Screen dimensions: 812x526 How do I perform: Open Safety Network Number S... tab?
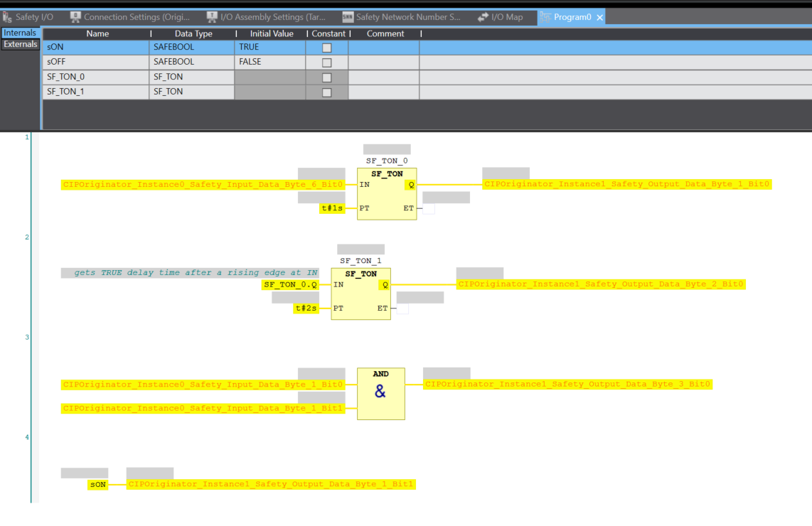click(x=402, y=17)
